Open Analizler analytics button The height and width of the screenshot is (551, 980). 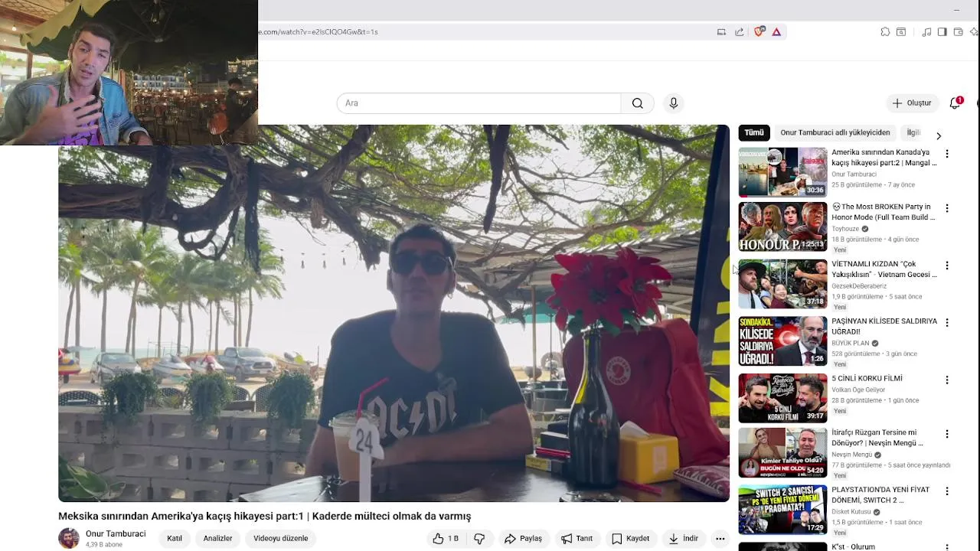[x=217, y=539]
